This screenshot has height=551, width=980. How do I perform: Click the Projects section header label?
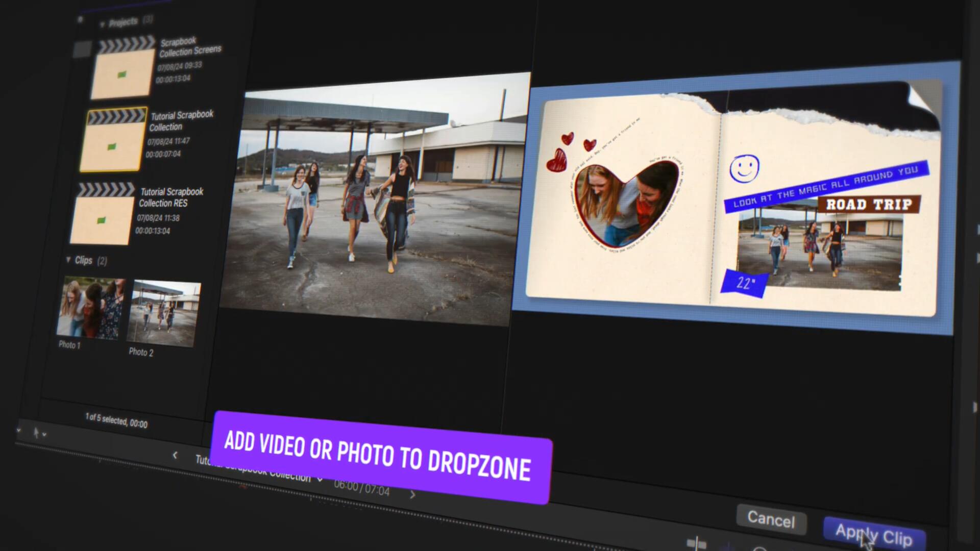coord(123,22)
